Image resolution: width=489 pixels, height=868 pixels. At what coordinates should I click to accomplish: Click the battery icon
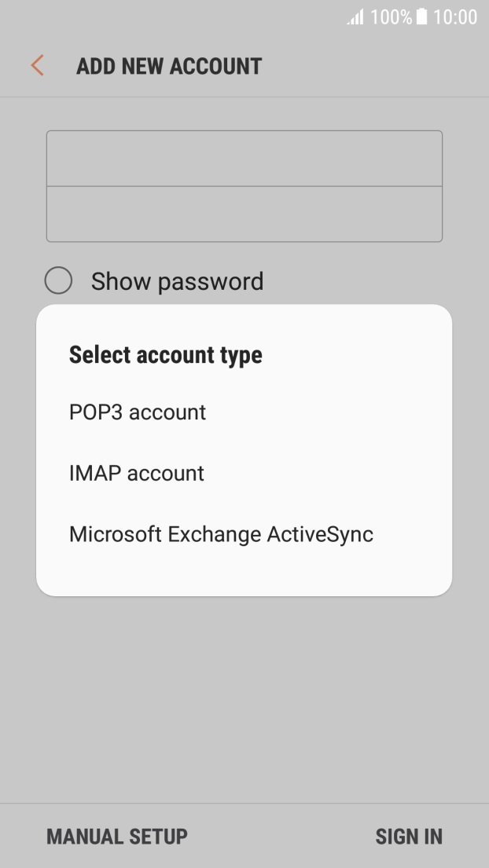click(421, 16)
